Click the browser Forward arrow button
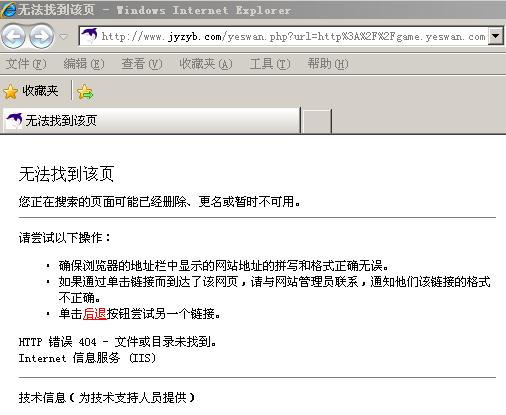 point(42,36)
